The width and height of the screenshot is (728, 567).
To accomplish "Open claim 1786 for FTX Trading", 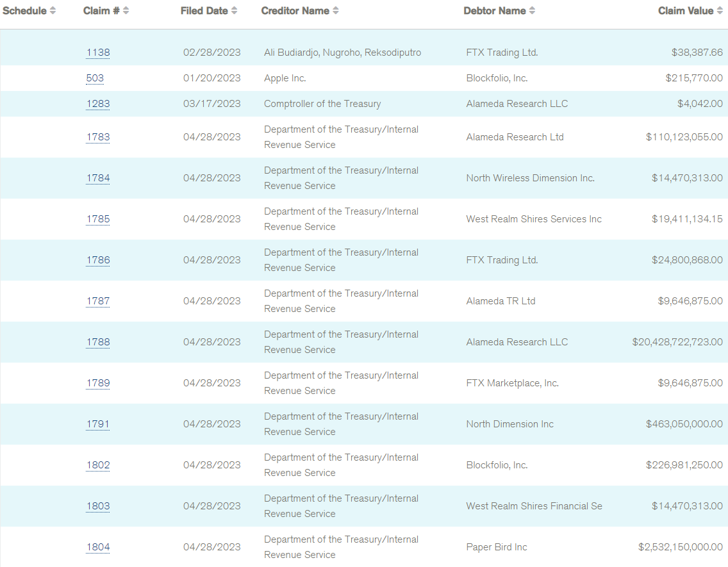I will click(98, 260).
